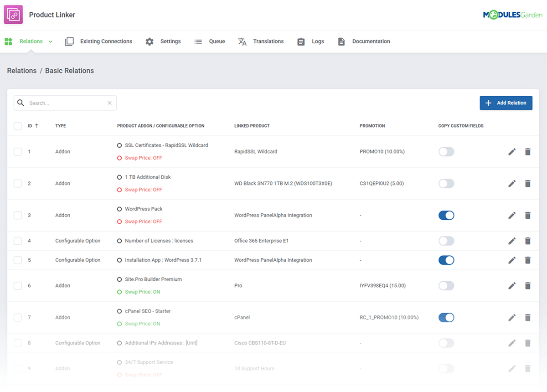547x392 pixels.
Task: Click the Settings gear icon
Action: pos(150,41)
